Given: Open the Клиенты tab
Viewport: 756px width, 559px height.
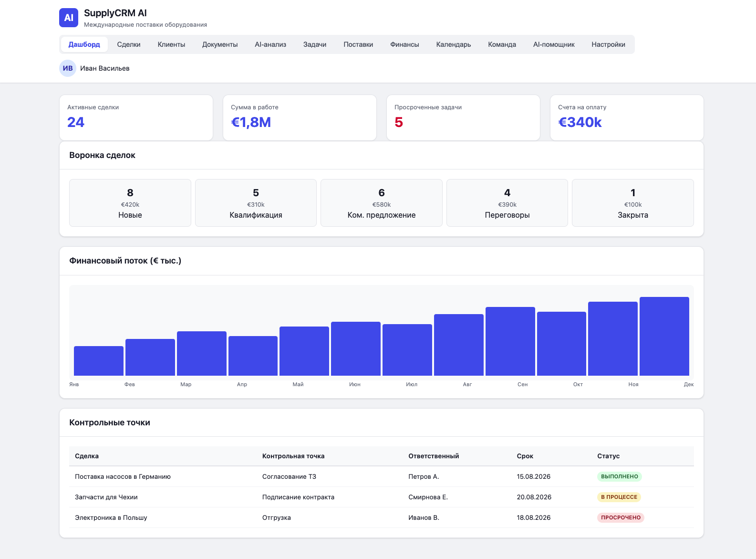Looking at the screenshot, I should point(171,44).
